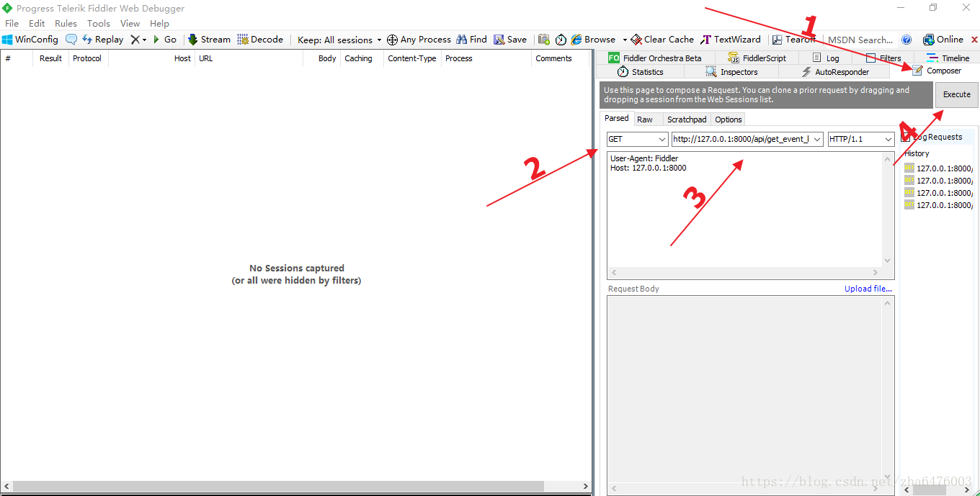980x496 pixels.
Task: Expand the Browse dropdown arrow
Action: (x=624, y=40)
